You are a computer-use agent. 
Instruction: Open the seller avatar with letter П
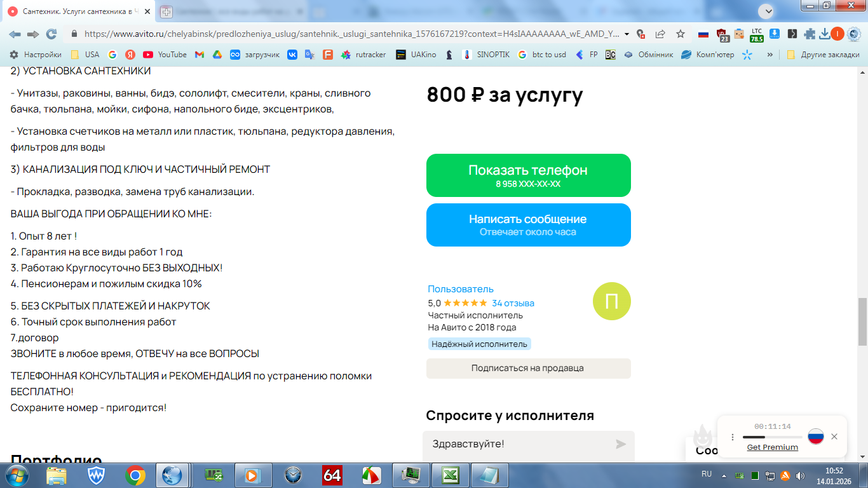tap(612, 301)
